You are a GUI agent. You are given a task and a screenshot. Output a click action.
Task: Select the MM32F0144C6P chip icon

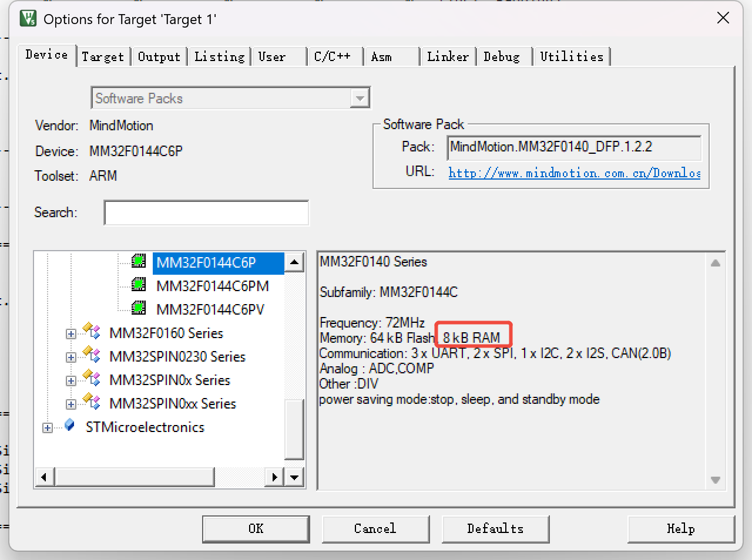[139, 261]
